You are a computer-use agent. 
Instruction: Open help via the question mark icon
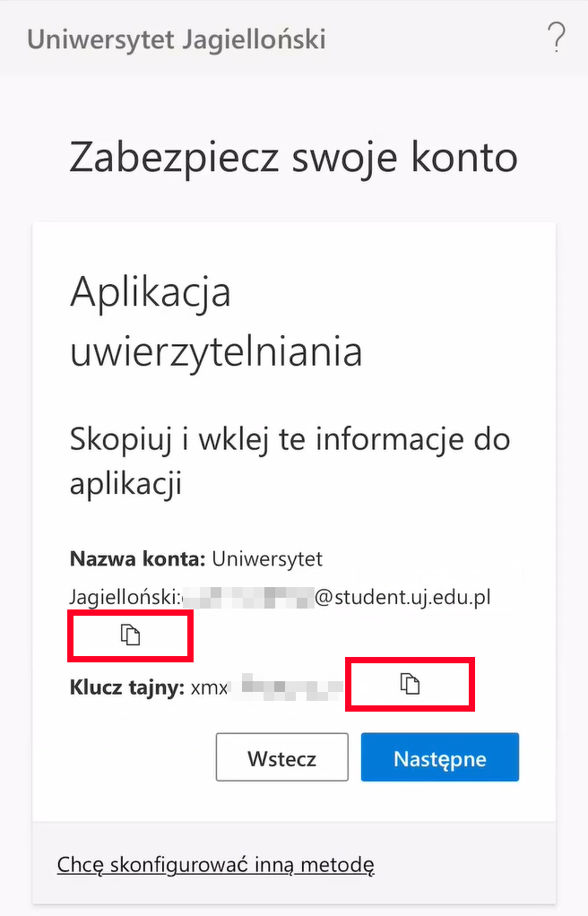(557, 38)
